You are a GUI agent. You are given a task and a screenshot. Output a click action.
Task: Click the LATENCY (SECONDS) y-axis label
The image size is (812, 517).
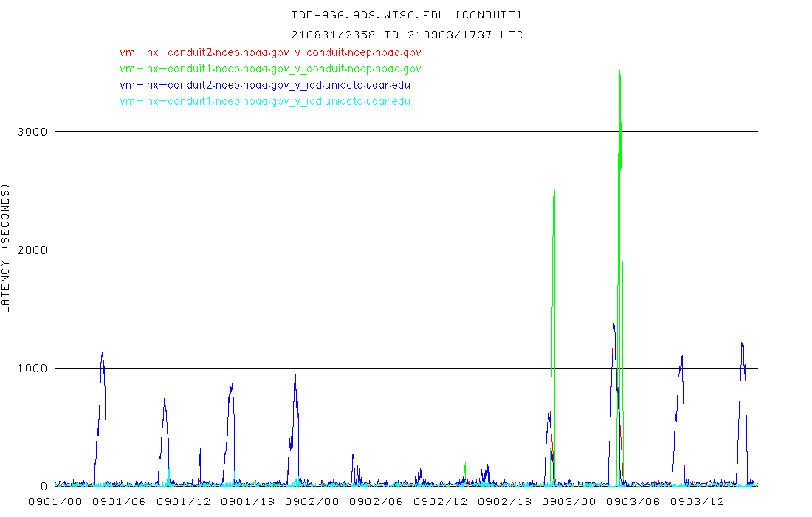[7, 250]
